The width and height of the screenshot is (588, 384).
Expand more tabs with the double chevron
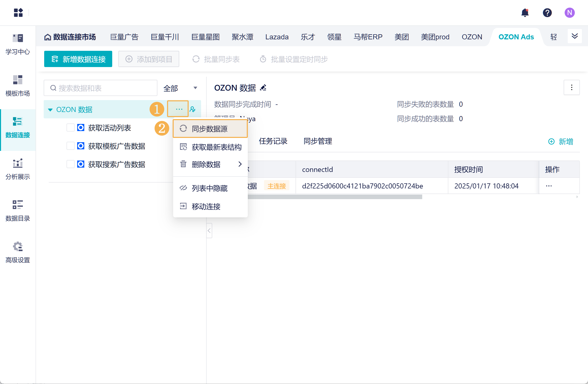click(x=575, y=36)
